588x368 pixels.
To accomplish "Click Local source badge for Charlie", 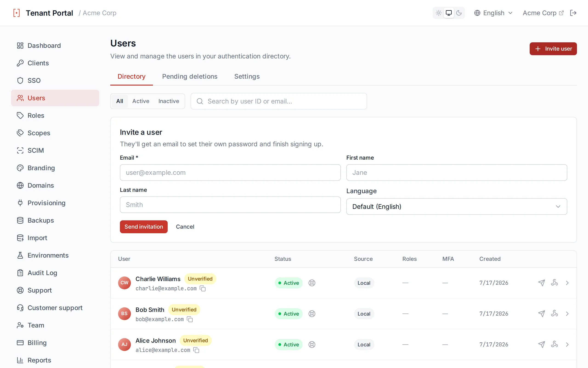I will pos(364,283).
